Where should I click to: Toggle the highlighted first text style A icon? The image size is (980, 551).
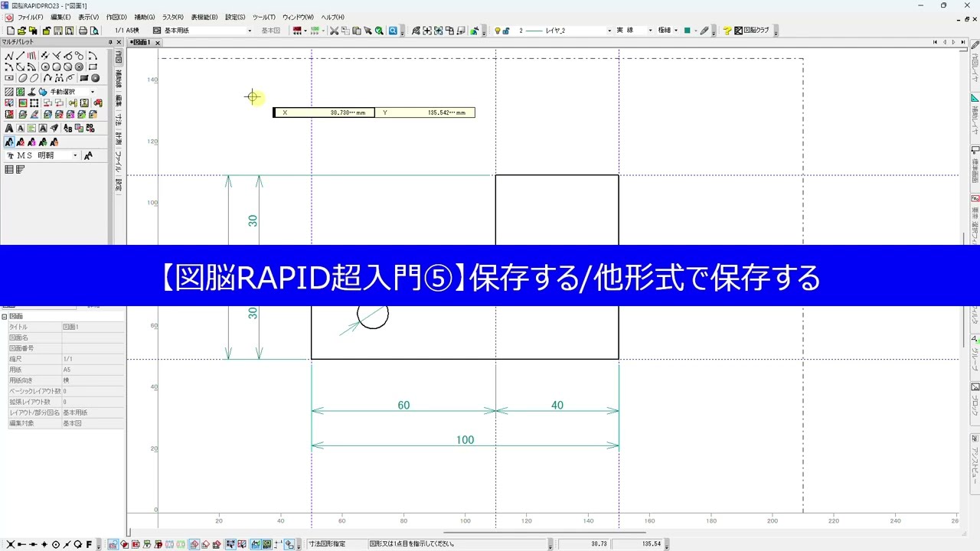(9, 142)
